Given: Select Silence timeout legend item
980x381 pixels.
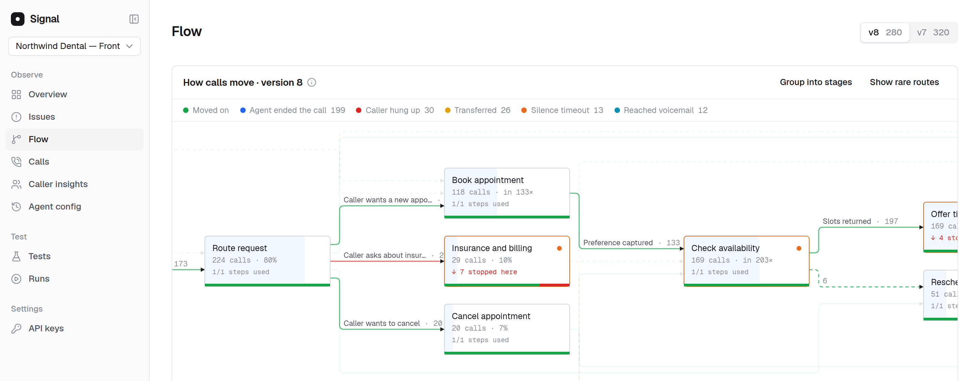Looking at the screenshot, I should point(562,110).
